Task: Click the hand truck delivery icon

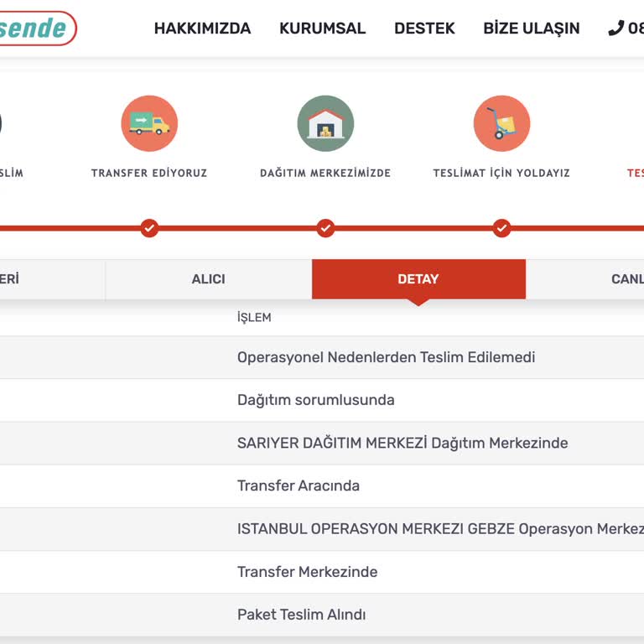Action: tap(502, 123)
